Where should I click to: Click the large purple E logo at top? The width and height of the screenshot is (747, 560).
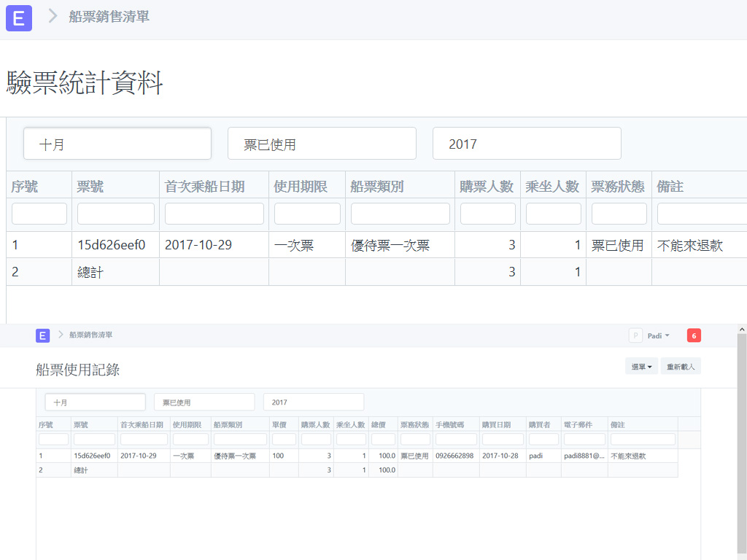(19, 17)
